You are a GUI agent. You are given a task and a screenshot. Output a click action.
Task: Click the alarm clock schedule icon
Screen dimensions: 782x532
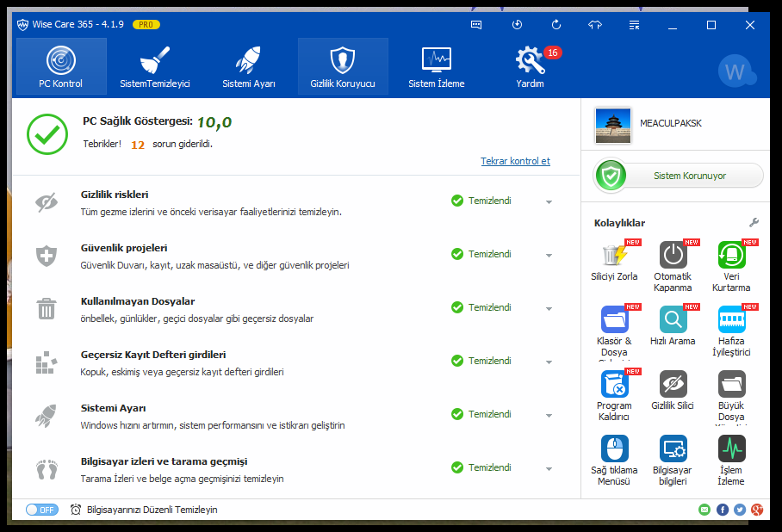[76, 509]
